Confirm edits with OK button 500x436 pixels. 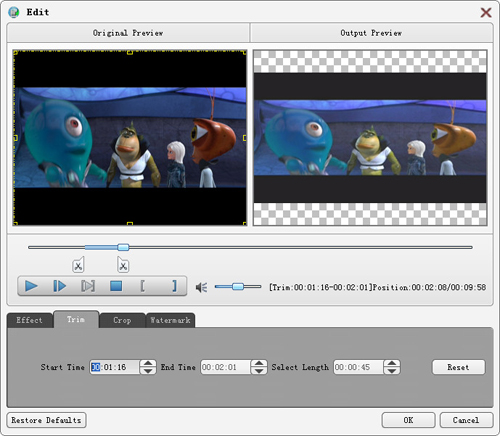(x=408, y=420)
